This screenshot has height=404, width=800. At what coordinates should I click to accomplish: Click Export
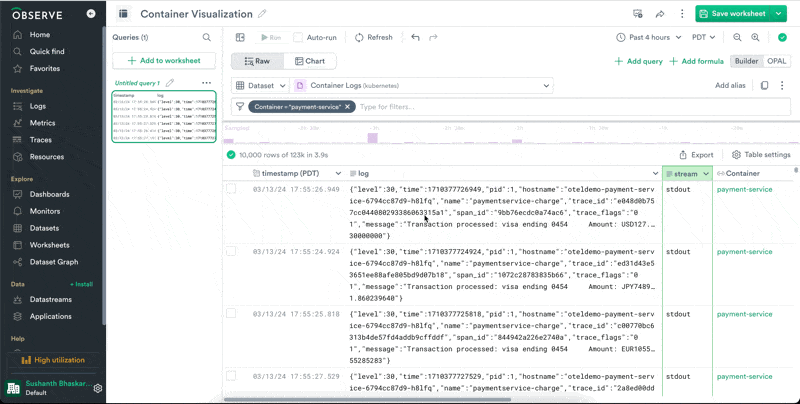696,155
